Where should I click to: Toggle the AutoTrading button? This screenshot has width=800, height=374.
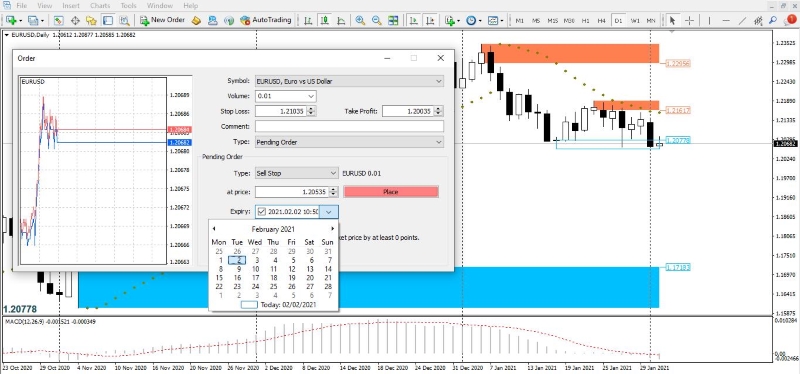pos(265,20)
